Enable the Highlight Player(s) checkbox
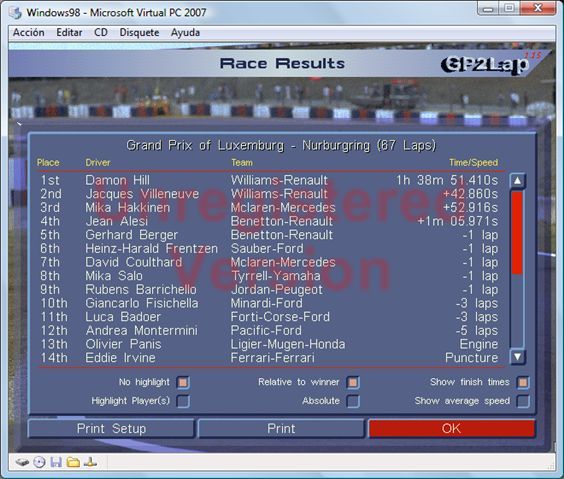Viewport: 564px width, 479px height. 183,401
